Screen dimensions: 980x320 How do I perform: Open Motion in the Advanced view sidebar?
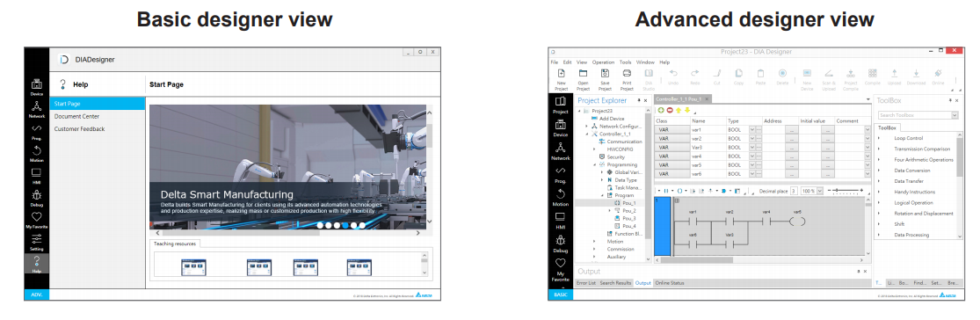click(x=561, y=198)
